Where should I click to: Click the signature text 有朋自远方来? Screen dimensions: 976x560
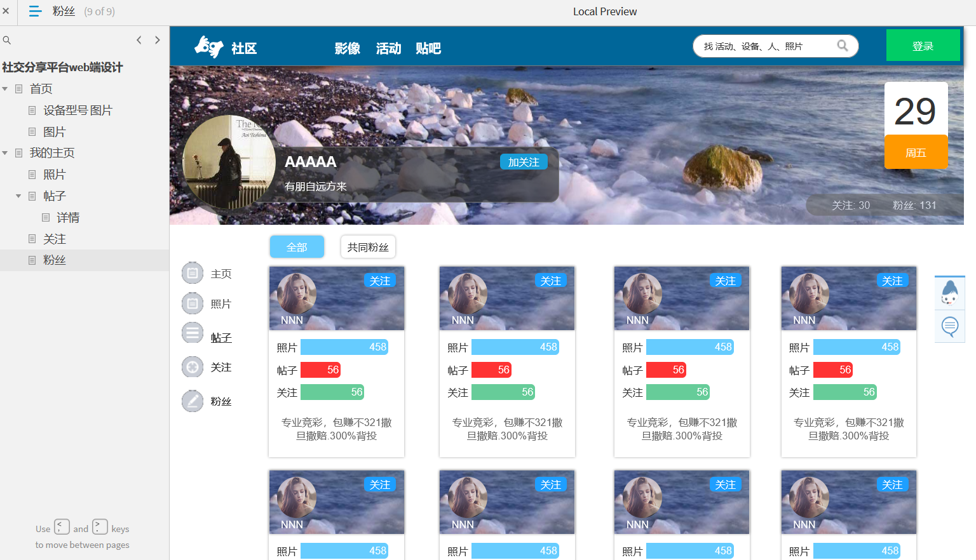coord(316,186)
